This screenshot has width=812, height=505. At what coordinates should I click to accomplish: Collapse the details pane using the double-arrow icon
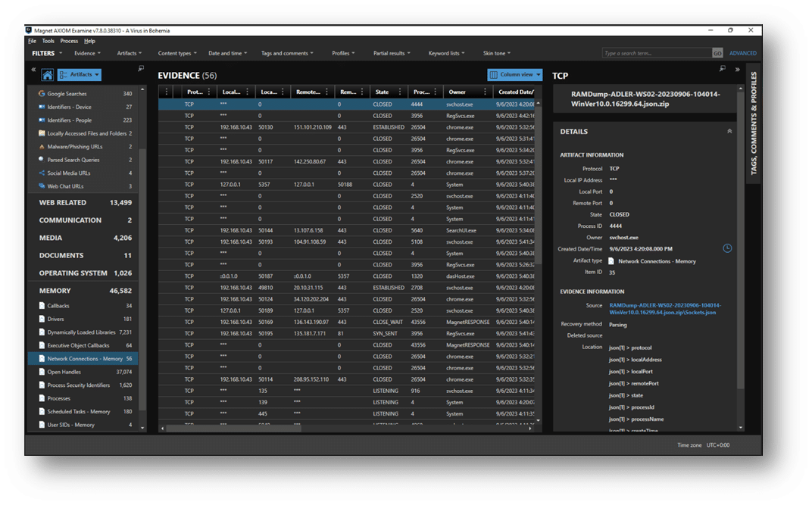click(737, 70)
